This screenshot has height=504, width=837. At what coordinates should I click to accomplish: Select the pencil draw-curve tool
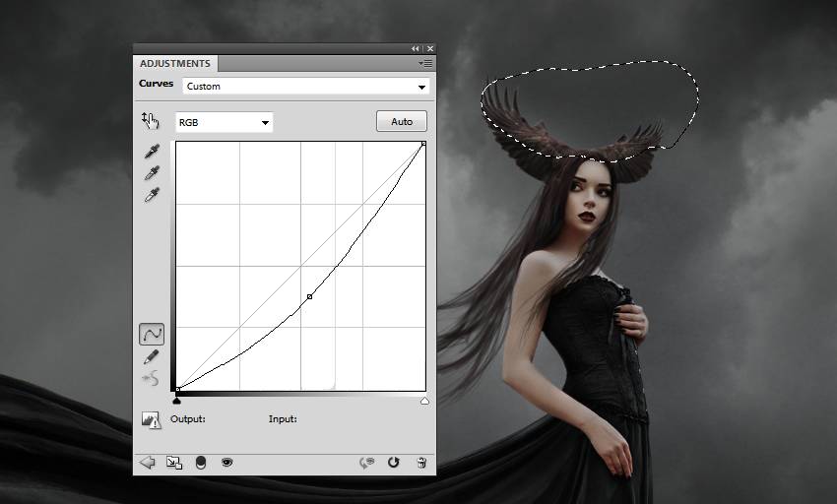point(152,356)
